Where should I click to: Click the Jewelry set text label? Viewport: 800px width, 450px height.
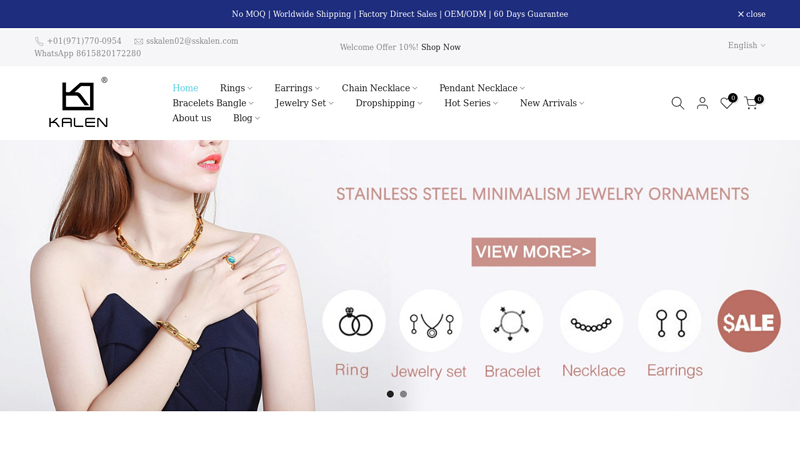[429, 371]
